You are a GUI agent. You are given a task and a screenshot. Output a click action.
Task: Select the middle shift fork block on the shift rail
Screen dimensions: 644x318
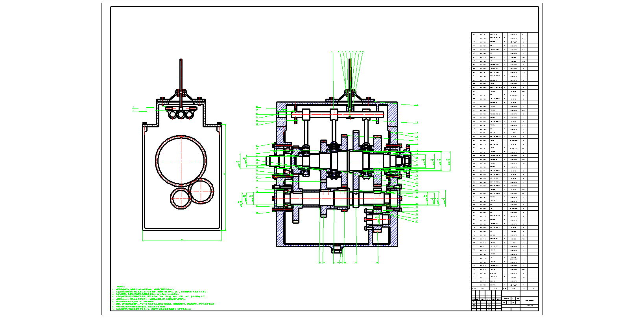(334, 114)
